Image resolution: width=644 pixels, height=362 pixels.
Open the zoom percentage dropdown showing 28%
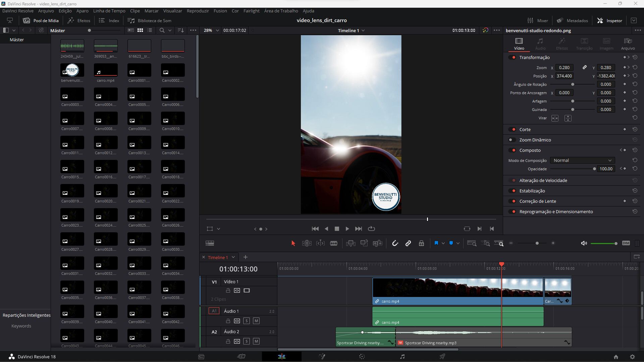(211, 30)
